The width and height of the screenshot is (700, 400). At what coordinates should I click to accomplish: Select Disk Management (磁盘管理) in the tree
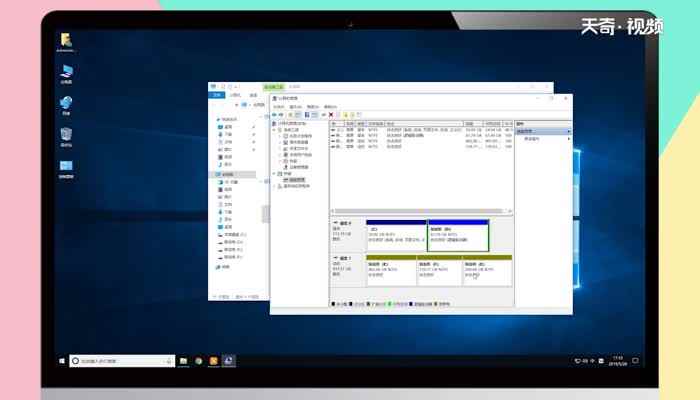click(298, 180)
